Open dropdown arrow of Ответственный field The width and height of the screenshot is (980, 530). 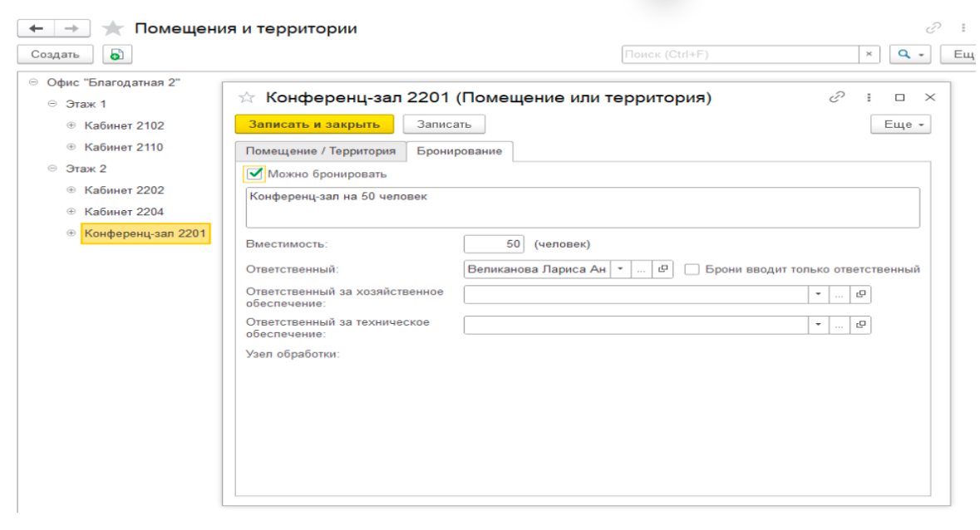click(x=621, y=269)
